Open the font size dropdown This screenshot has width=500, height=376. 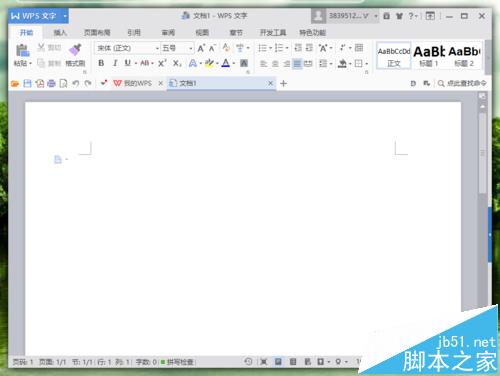(x=191, y=48)
